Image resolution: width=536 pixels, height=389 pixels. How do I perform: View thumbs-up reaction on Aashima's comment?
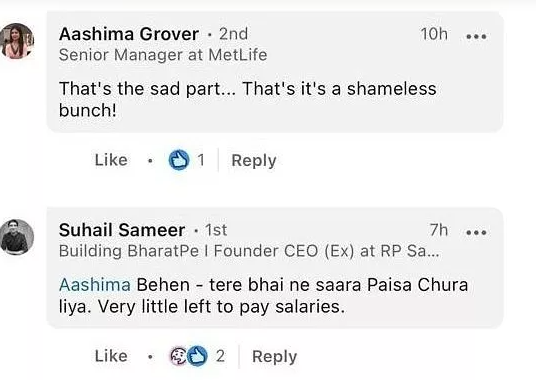pos(179,160)
